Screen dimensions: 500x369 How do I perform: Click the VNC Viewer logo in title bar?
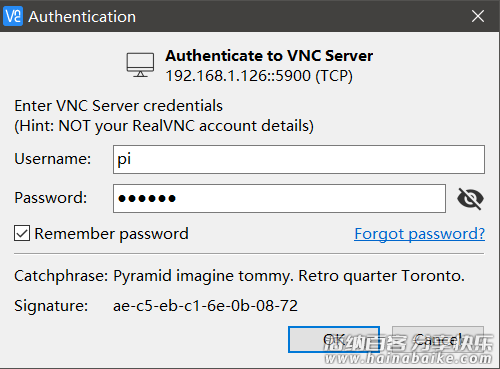13,16
